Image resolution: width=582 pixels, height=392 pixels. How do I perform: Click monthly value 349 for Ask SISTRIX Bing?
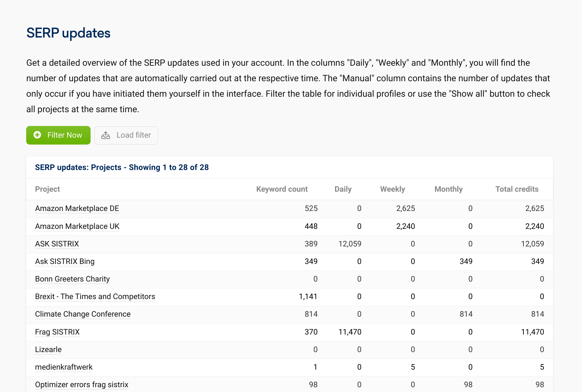(466, 262)
